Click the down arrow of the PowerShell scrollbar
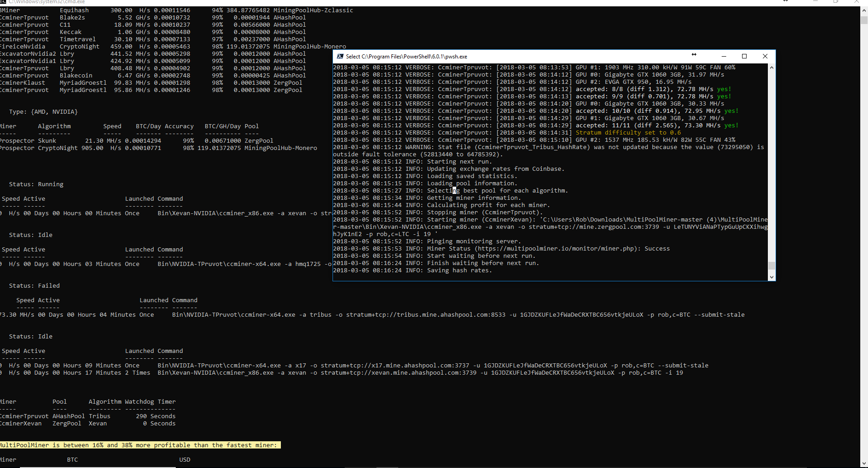This screenshot has height=468, width=868. [771, 277]
